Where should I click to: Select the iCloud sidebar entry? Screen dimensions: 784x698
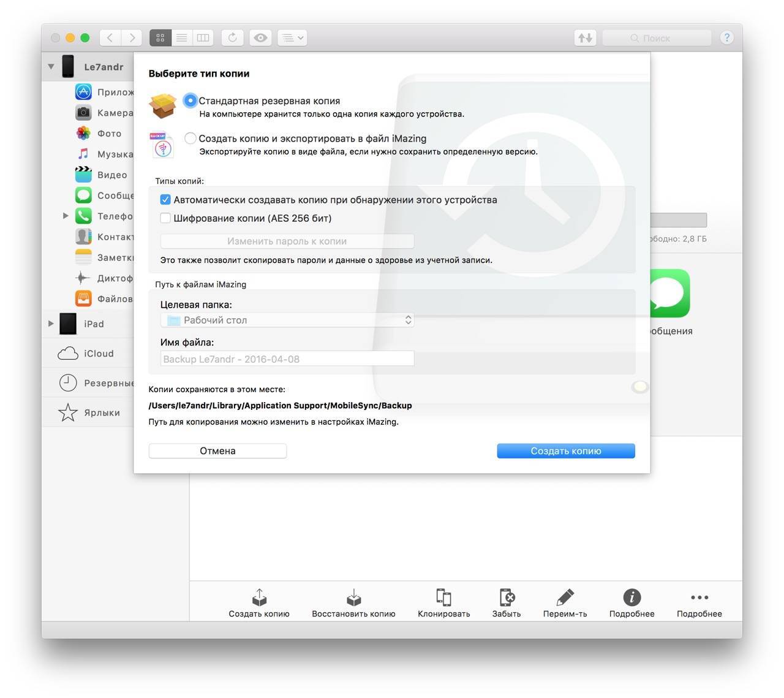[x=86, y=354]
